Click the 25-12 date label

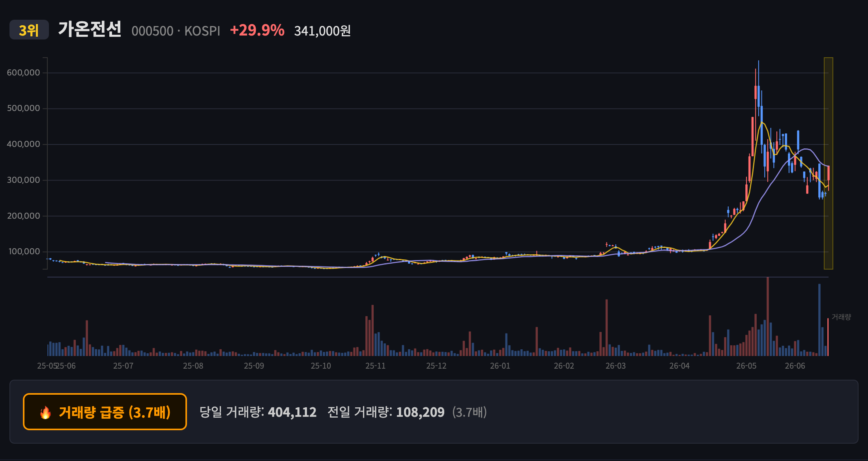click(436, 366)
